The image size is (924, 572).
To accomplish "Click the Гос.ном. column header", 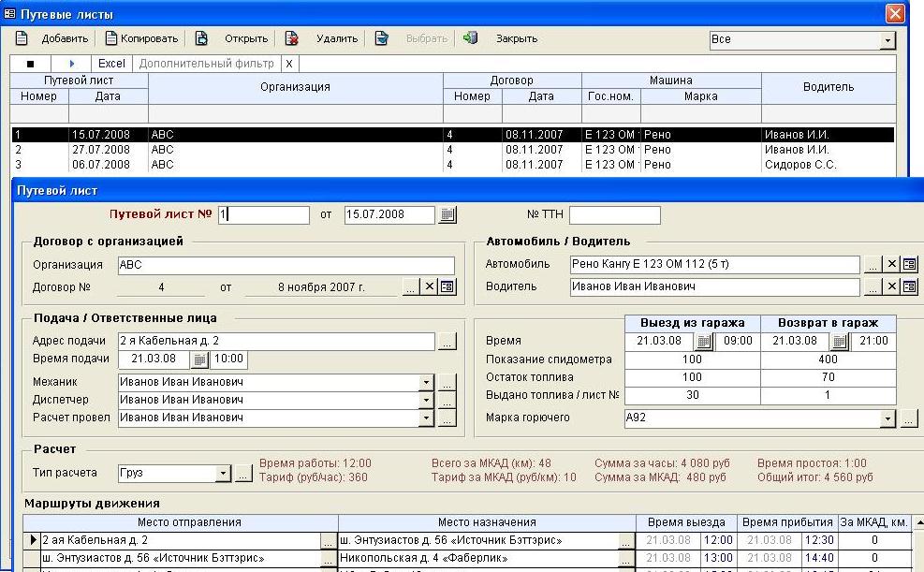I will click(x=610, y=96).
